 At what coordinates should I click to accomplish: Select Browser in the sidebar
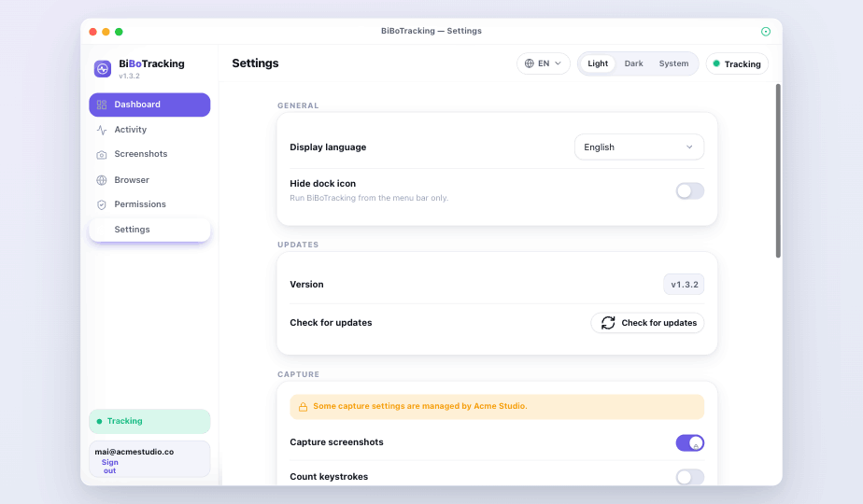click(x=149, y=180)
